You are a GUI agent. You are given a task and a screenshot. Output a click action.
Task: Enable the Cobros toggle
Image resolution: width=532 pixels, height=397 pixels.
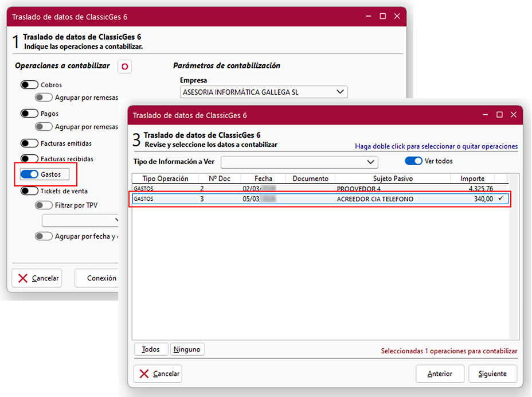coord(29,85)
